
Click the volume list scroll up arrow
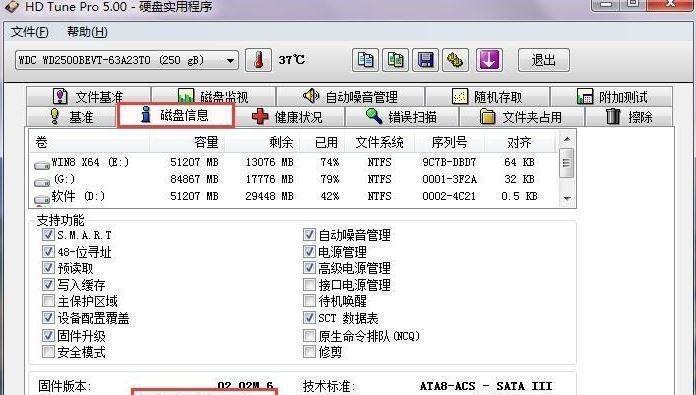click(566, 139)
